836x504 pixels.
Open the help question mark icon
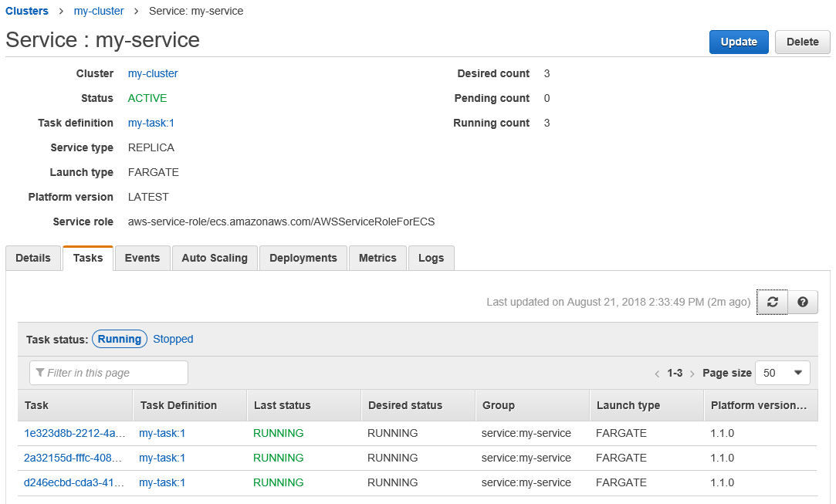[803, 303]
